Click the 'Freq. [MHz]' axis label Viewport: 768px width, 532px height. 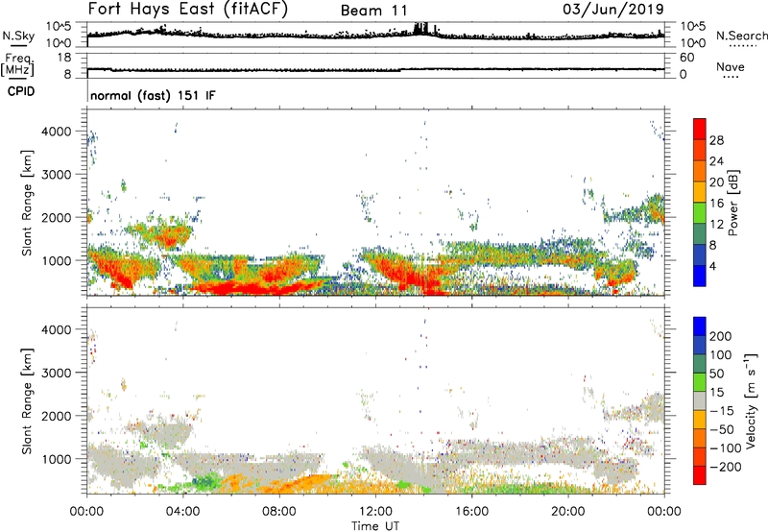[x=18, y=64]
